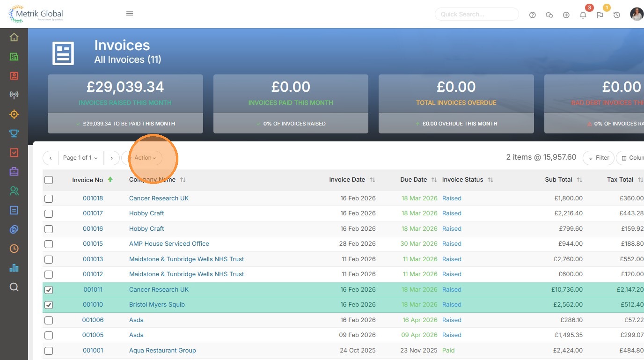
Task: Open the Action dropdown menu
Action: (142, 158)
